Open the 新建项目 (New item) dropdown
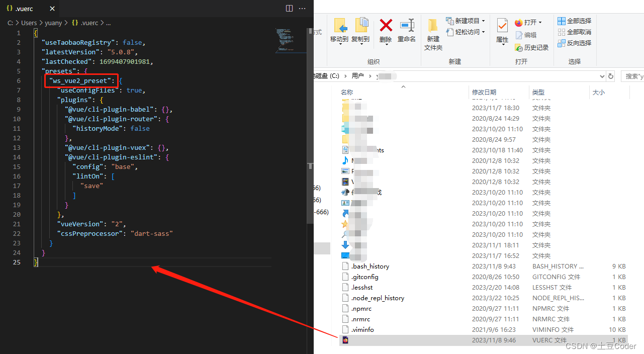The height and width of the screenshot is (354, 644). (x=466, y=21)
